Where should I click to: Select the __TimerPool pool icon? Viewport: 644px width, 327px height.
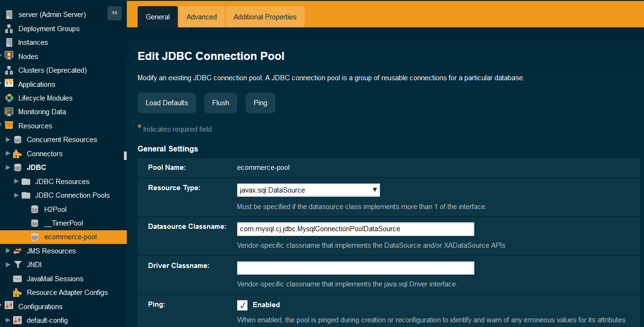pyautogui.click(x=34, y=223)
